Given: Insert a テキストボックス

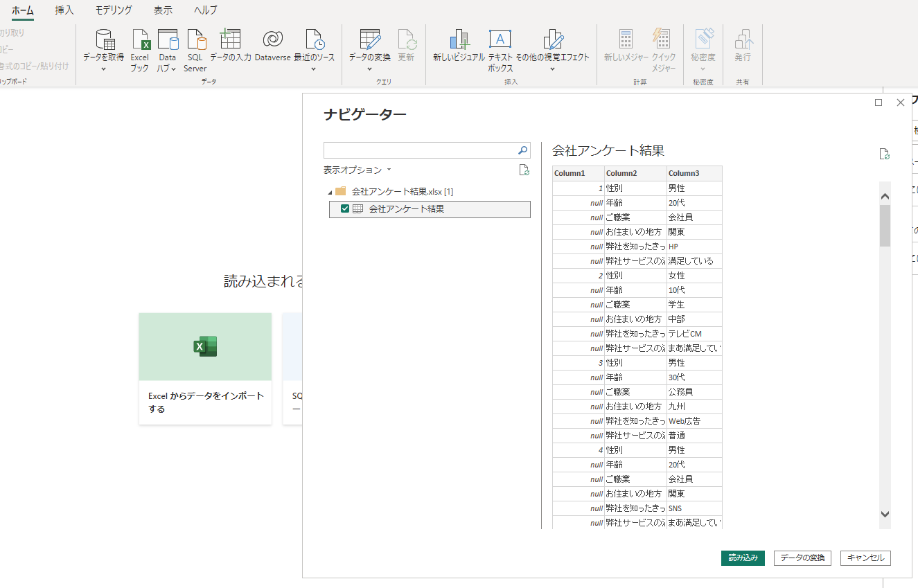Looking at the screenshot, I should [x=500, y=39].
